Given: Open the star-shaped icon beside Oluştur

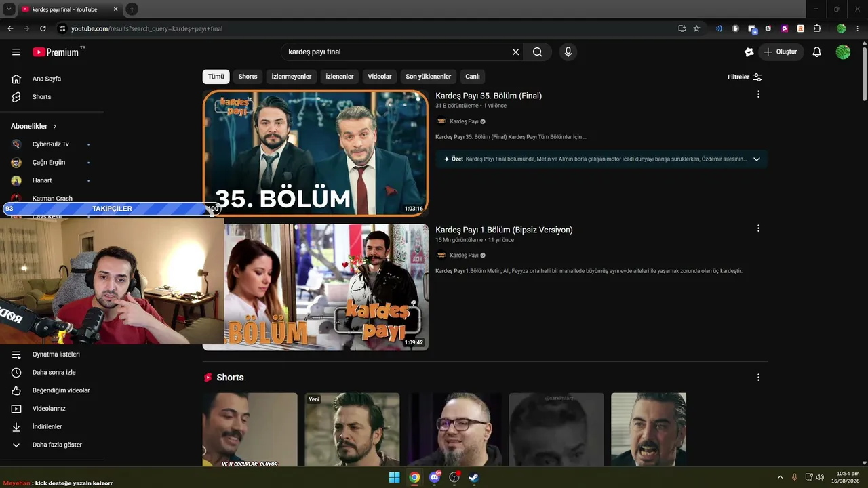Looking at the screenshot, I should (x=749, y=52).
